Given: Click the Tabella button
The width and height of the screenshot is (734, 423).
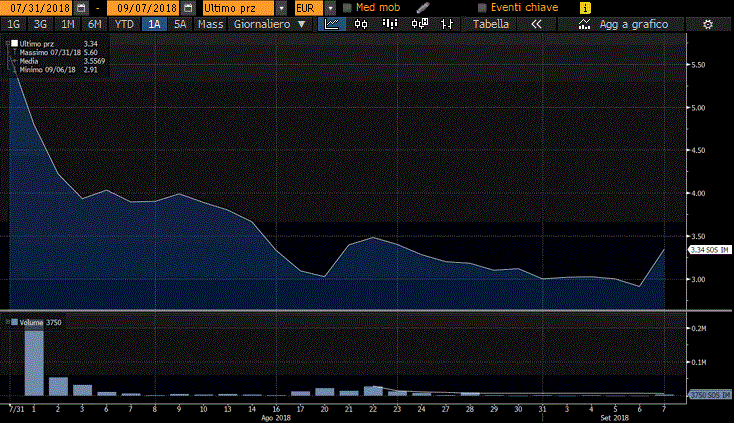Looking at the screenshot, I should pos(490,23).
